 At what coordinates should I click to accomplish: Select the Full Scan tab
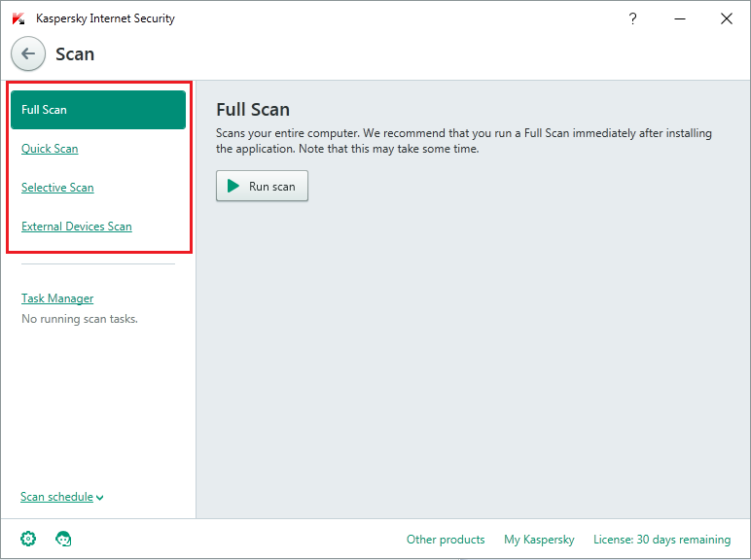97,110
